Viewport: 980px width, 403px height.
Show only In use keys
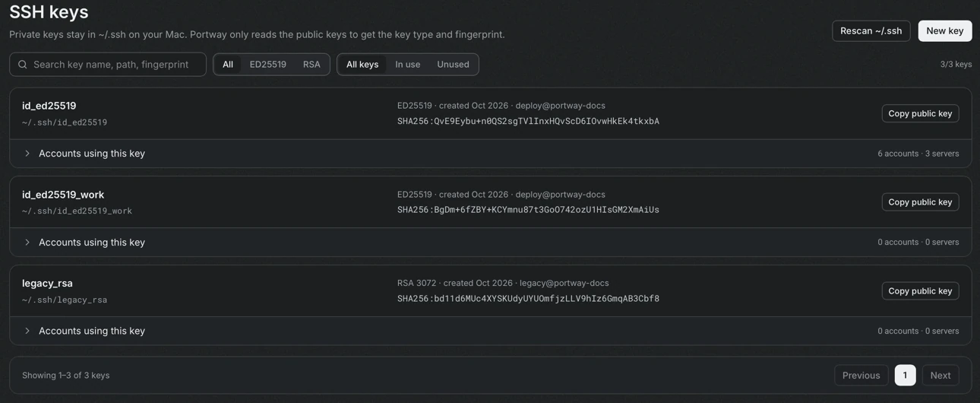[408, 65]
